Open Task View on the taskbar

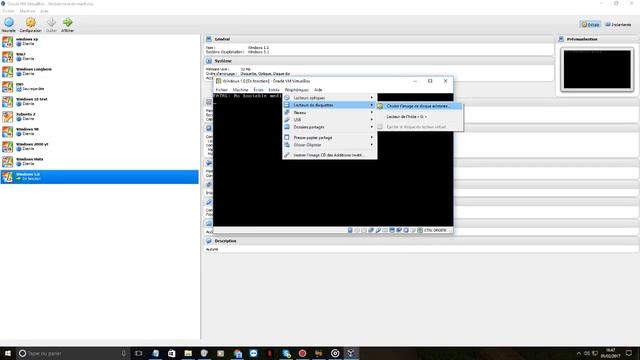(139, 353)
